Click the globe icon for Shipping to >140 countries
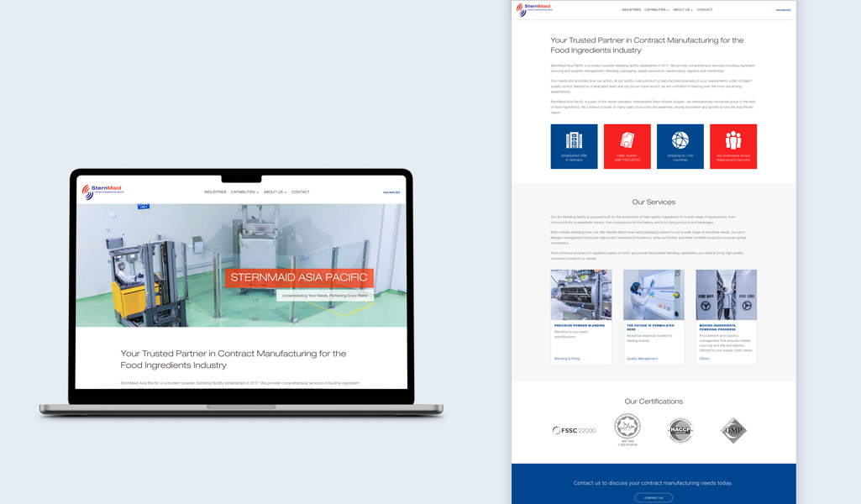Viewport: 861px width, 504px height. (680, 140)
